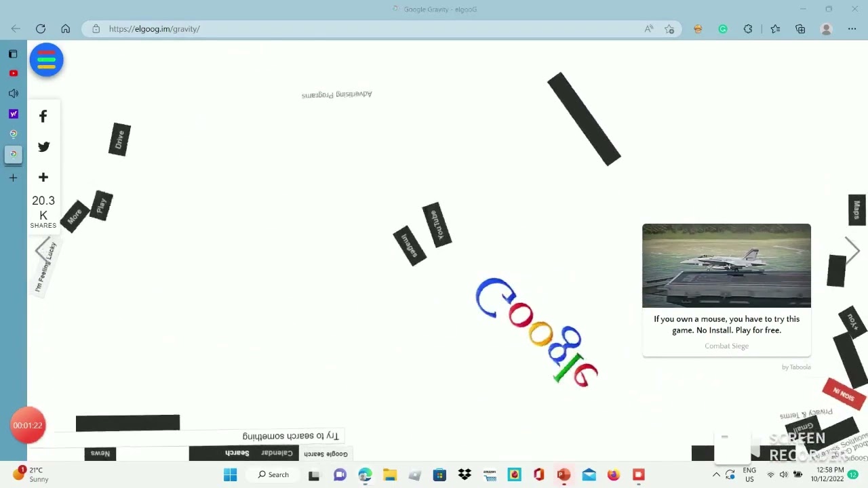The image size is (868, 488).
Task: Open the Favorites list
Action: tap(775, 29)
